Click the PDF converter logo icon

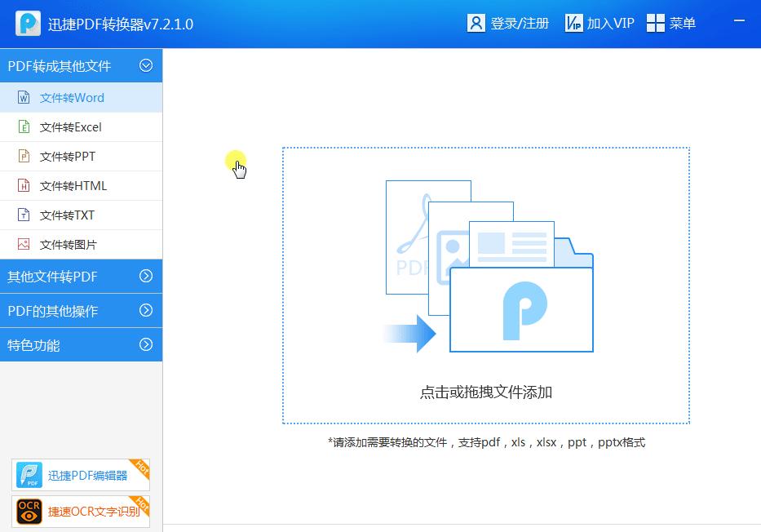[27, 22]
